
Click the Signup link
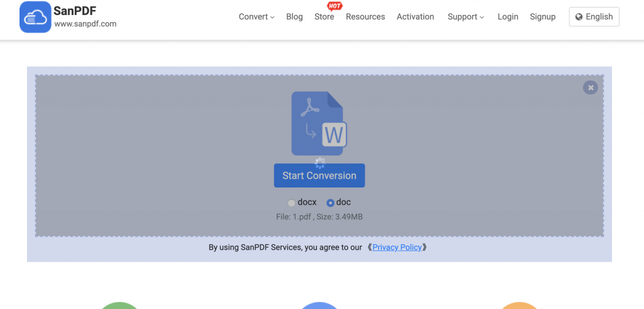click(x=543, y=17)
